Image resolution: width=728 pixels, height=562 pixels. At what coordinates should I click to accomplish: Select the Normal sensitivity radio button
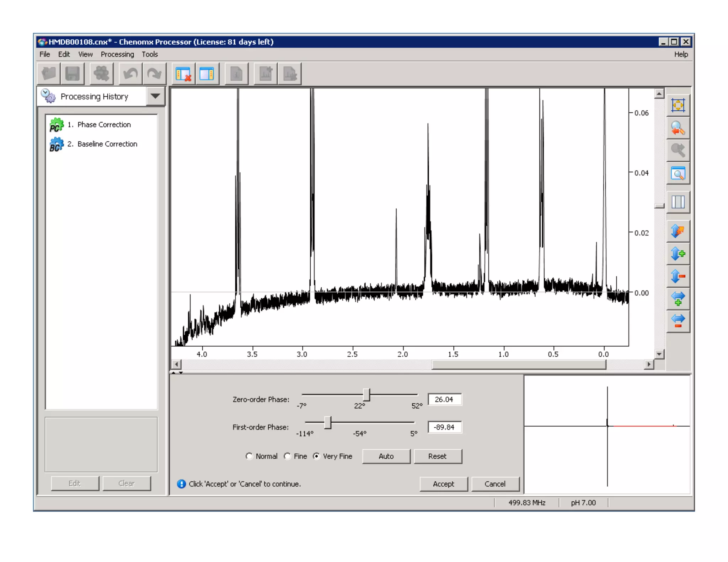pyautogui.click(x=249, y=456)
